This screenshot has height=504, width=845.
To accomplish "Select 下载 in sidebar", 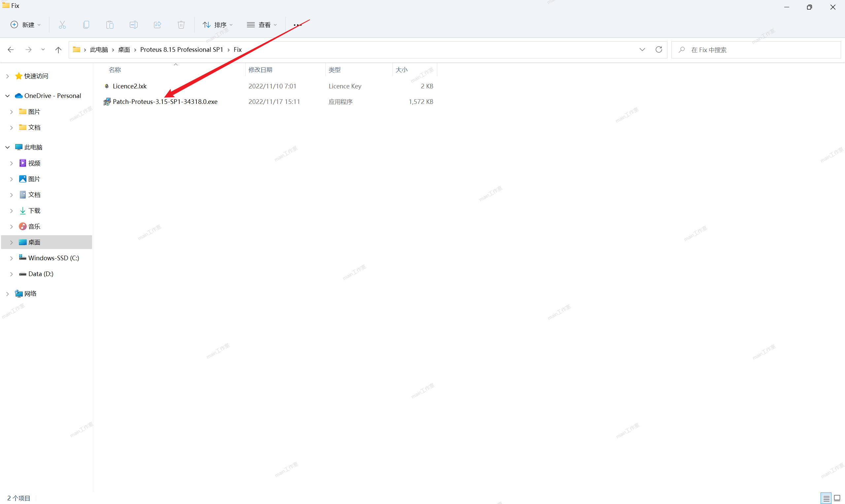I will 34,211.
